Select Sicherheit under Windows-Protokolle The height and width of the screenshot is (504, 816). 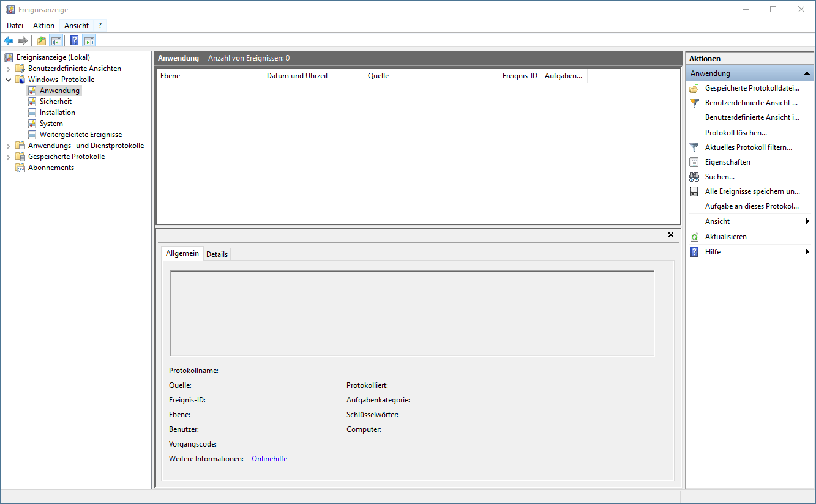[56, 101]
